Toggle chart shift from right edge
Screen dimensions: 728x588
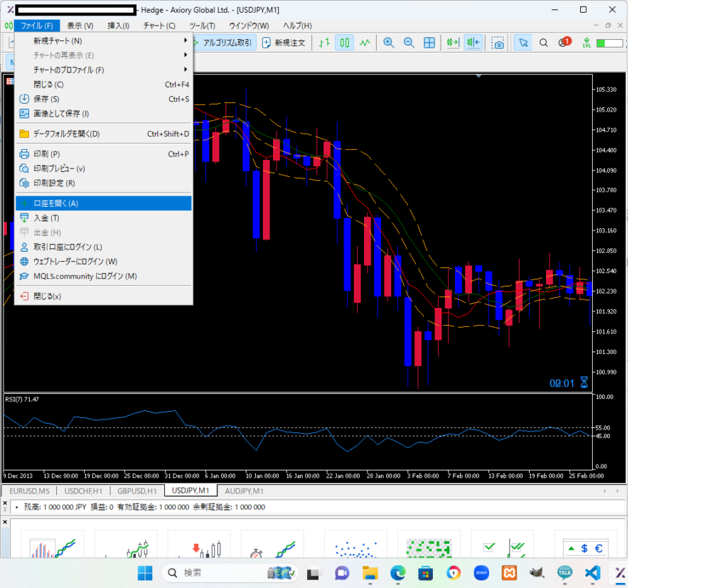473,43
